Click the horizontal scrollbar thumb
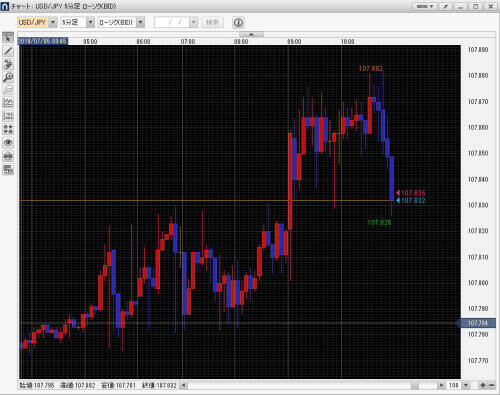This screenshot has height=395, width=500. pos(415,385)
